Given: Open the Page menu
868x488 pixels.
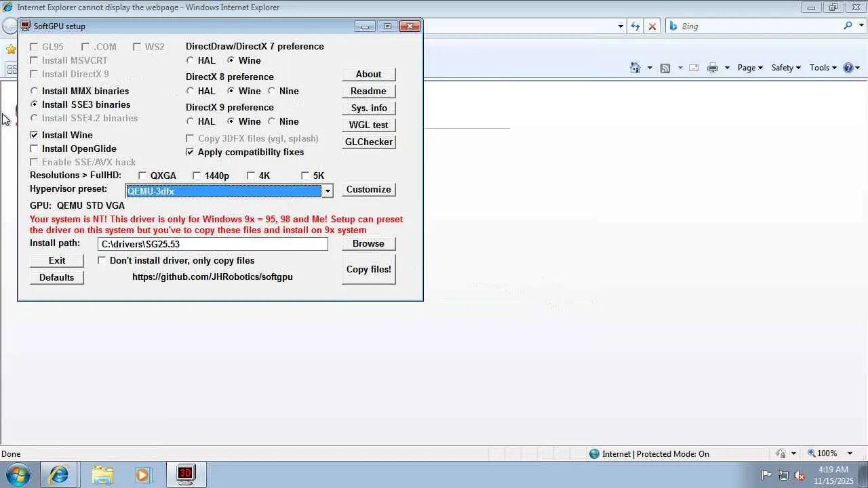Looking at the screenshot, I should [750, 68].
